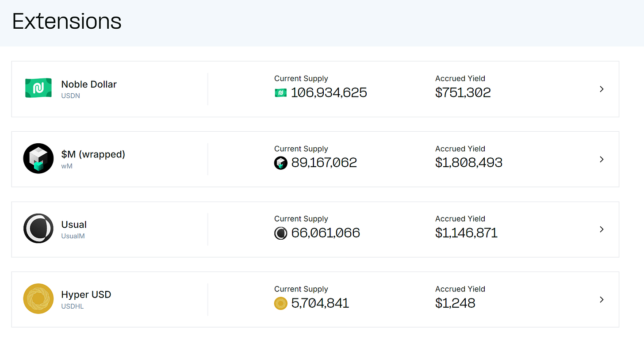Screen dimensions: 644x340
Task: Click the large $M (wrapped) cube logo
Action: (38, 158)
